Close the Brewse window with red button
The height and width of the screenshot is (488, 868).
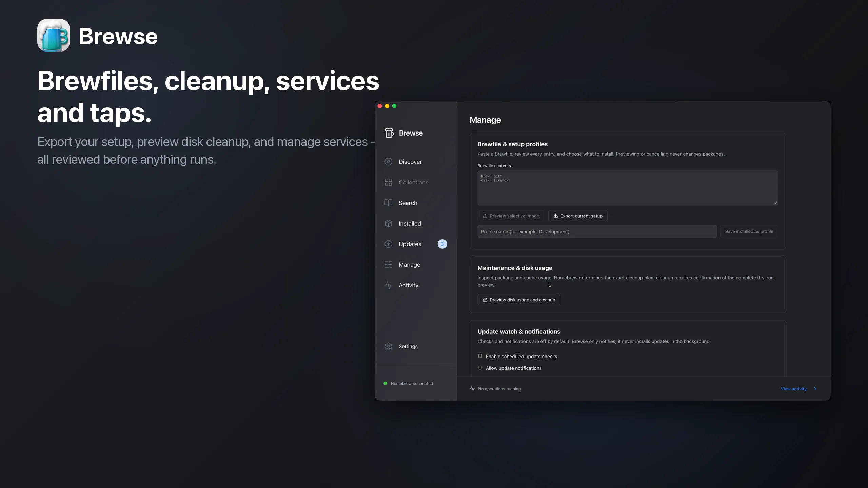pos(380,106)
